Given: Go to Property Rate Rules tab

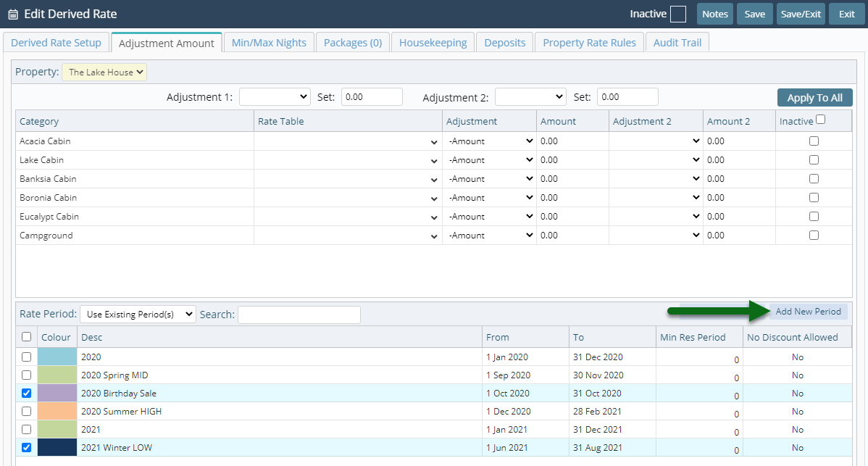Looking at the screenshot, I should (x=589, y=43).
